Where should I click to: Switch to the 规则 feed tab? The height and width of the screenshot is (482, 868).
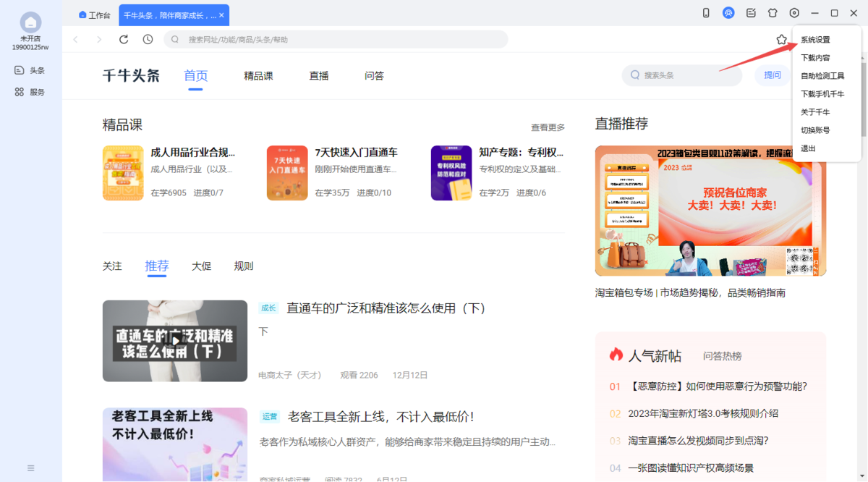pyautogui.click(x=244, y=266)
